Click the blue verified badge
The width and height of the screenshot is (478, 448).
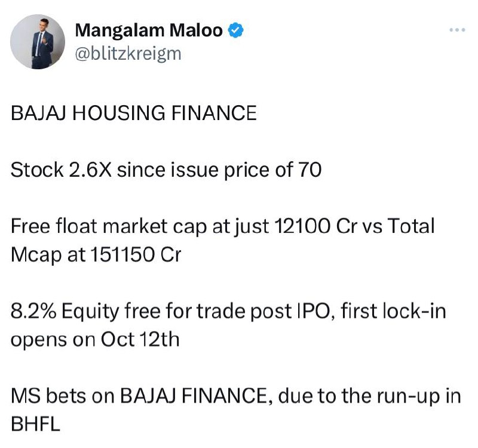(235, 30)
